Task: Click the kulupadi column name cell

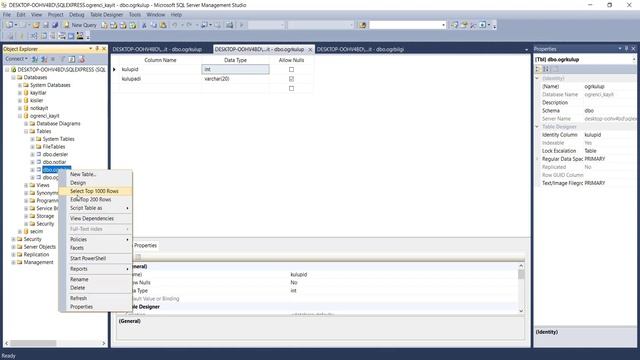Action: click(160, 79)
